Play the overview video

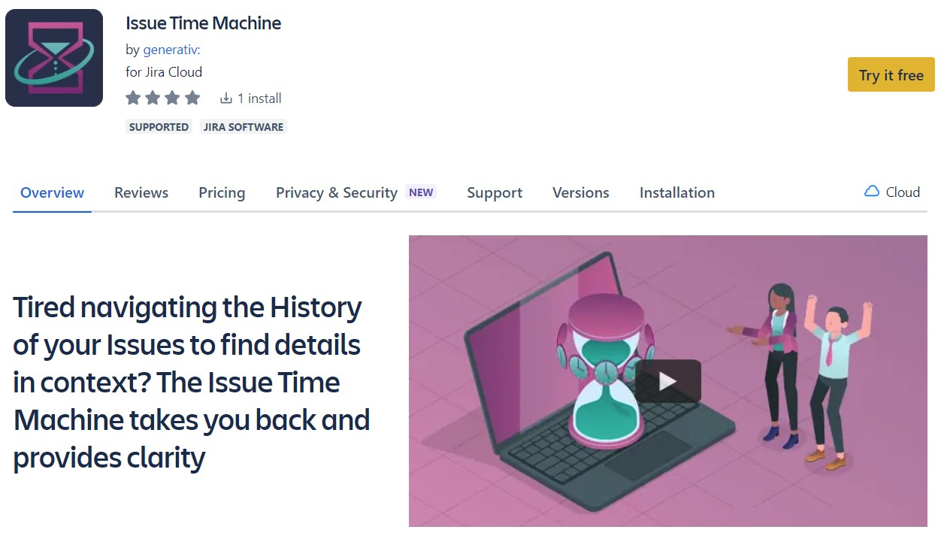click(667, 381)
